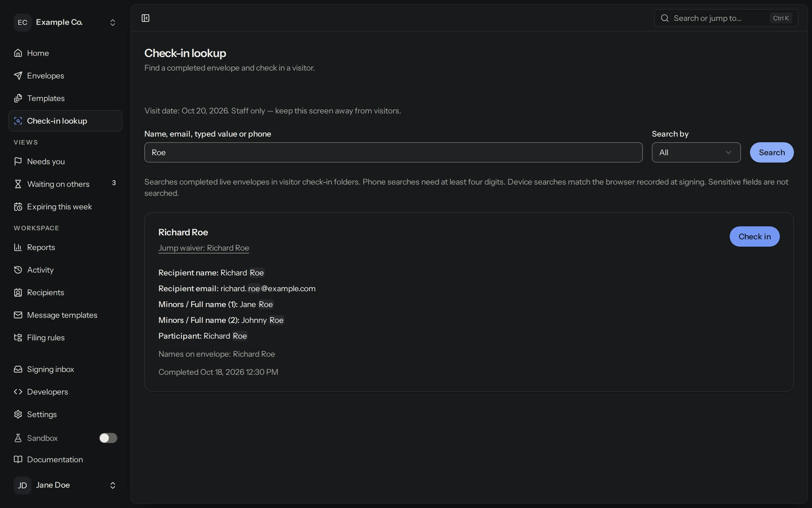Click the Ctrl K shortcut badge
Screen dimensions: 812x508
781,18
